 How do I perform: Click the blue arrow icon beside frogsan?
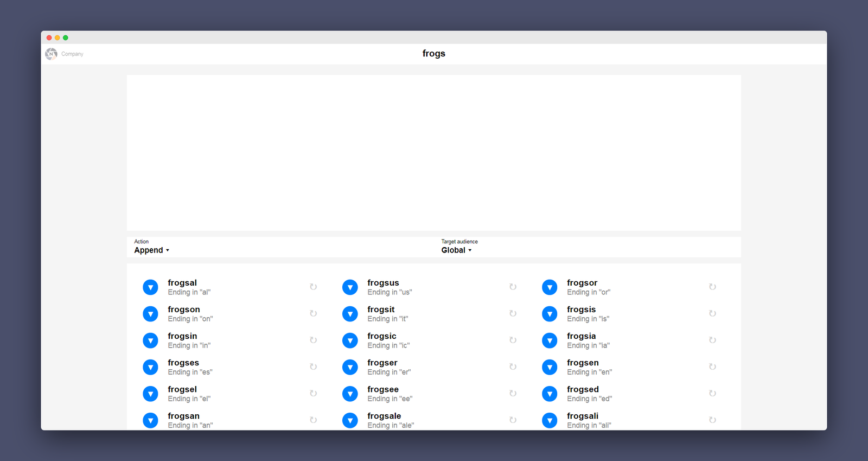pos(150,420)
